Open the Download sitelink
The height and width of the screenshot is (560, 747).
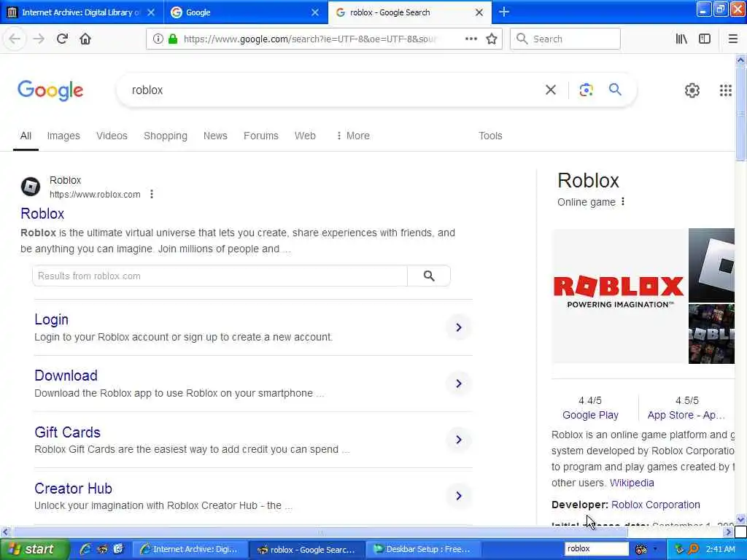66,376
